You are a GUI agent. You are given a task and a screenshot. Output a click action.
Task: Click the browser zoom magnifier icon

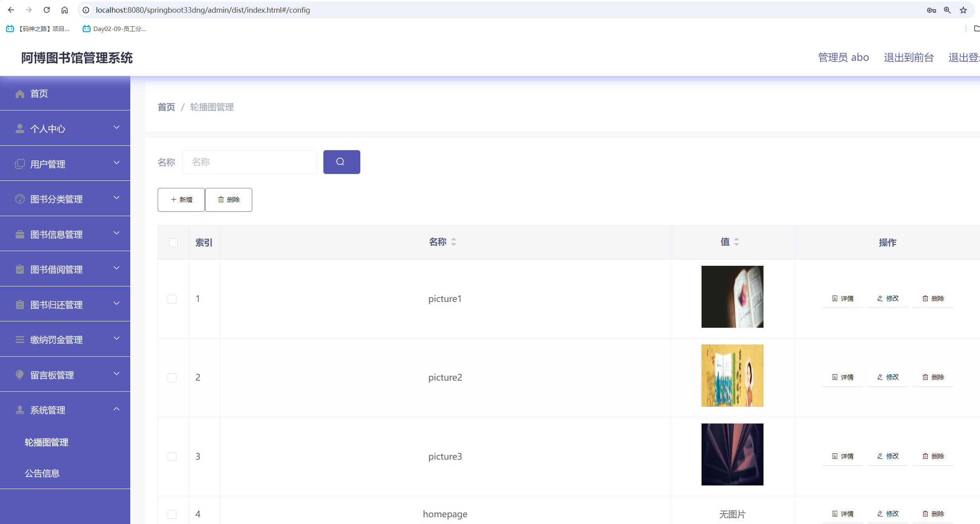coord(947,10)
